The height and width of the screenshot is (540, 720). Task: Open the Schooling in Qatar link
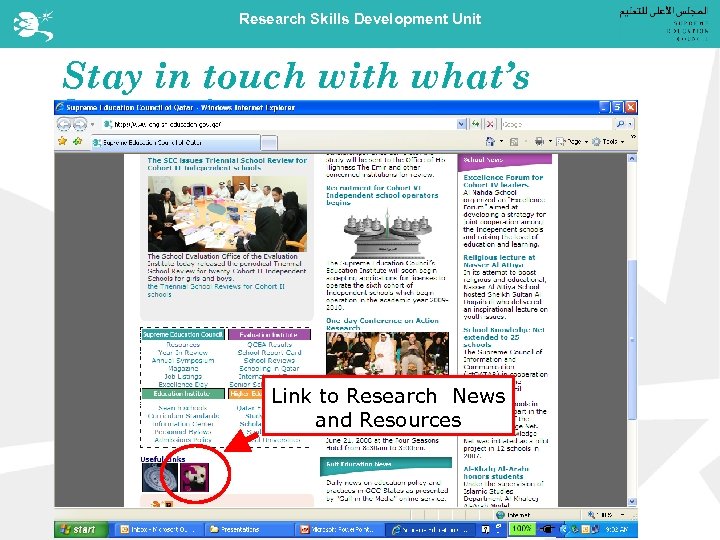270,368
